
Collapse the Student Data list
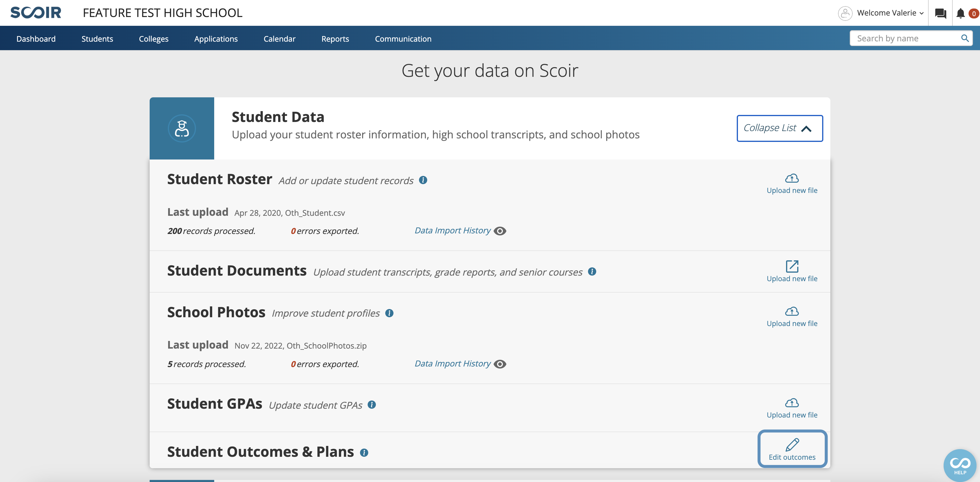click(780, 128)
